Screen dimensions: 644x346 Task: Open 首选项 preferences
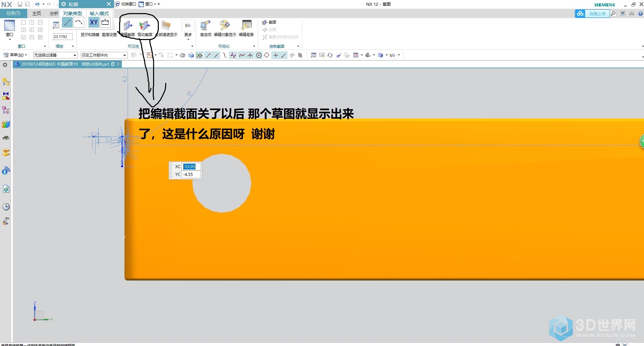tap(206, 28)
